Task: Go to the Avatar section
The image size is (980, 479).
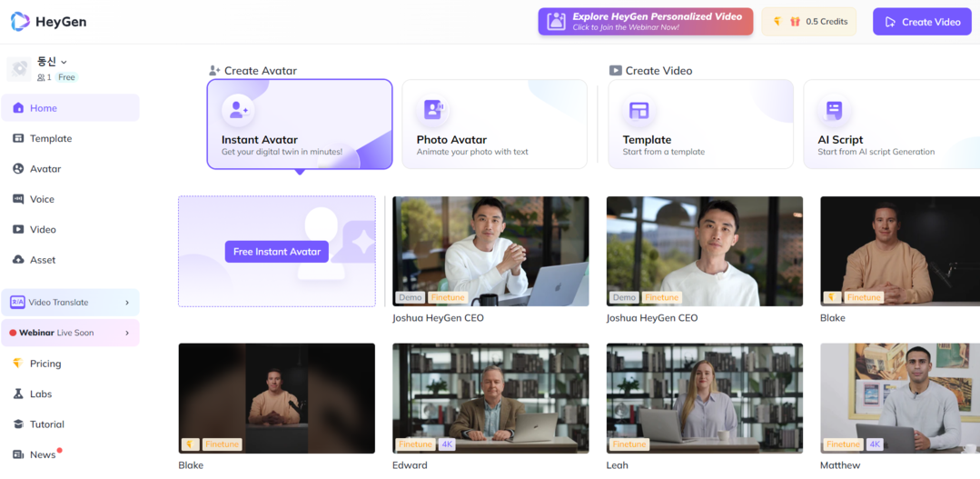Action: pos(70,169)
